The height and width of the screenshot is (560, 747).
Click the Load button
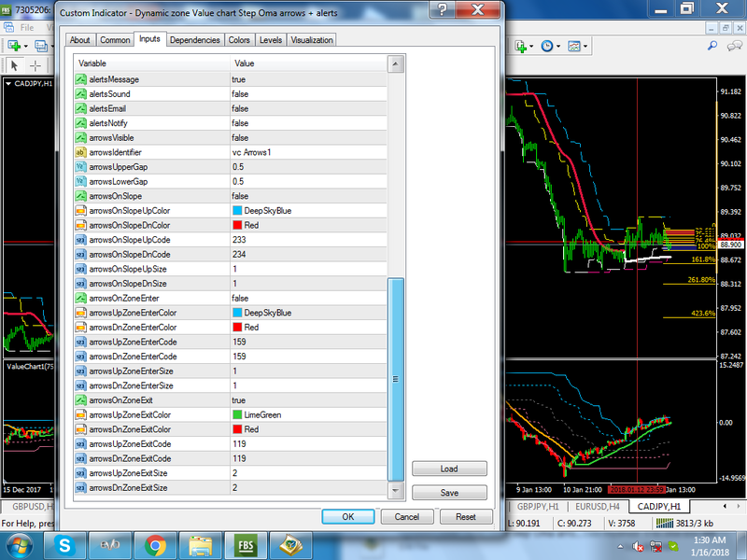coord(449,469)
